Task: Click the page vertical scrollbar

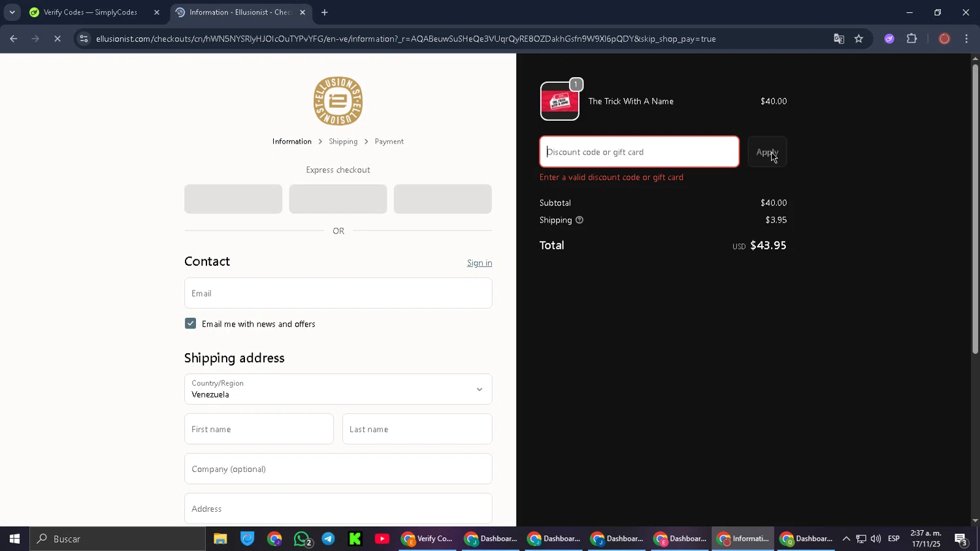Action: (x=975, y=209)
